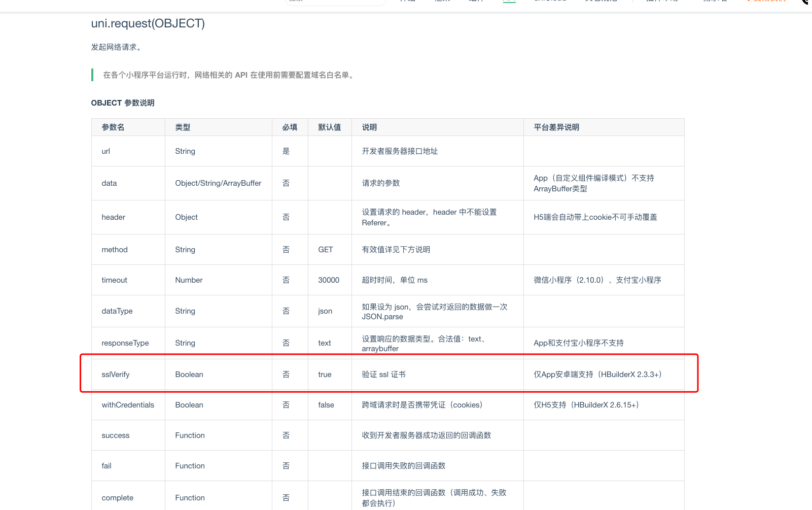The height and width of the screenshot is (510, 812).
Task: Click 'Boolean' type in sslVerify row
Action: (189, 375)
